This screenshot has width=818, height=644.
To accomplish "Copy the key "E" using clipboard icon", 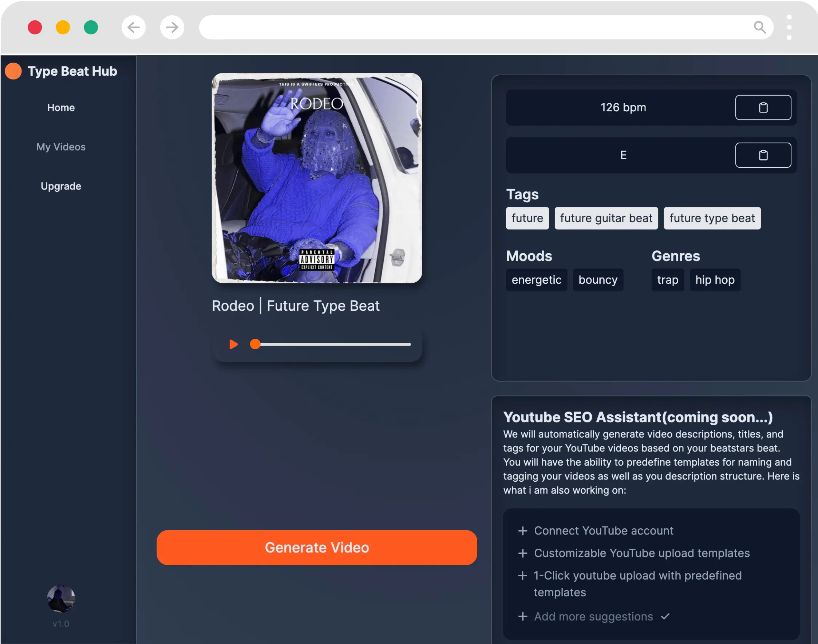I will tap(763, 155).
